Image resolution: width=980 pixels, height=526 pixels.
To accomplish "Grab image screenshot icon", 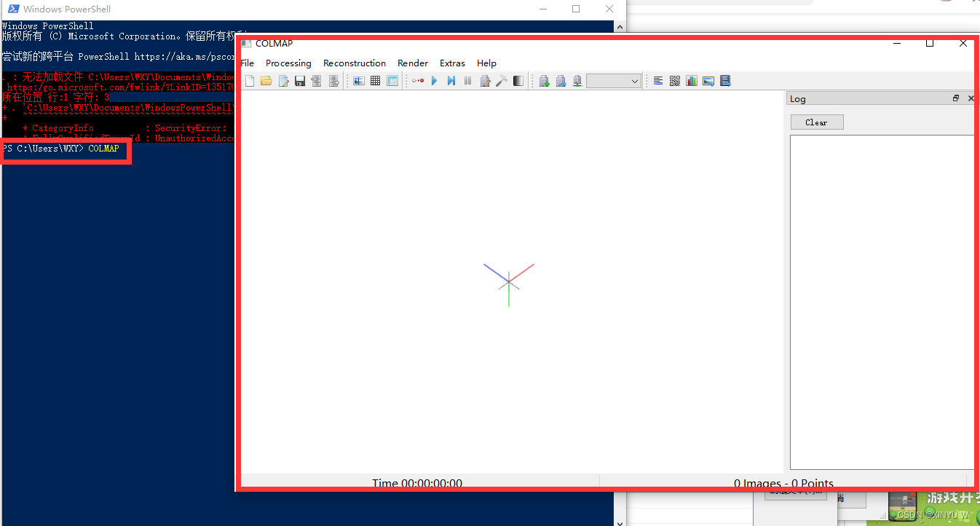I will coord(708,81).
